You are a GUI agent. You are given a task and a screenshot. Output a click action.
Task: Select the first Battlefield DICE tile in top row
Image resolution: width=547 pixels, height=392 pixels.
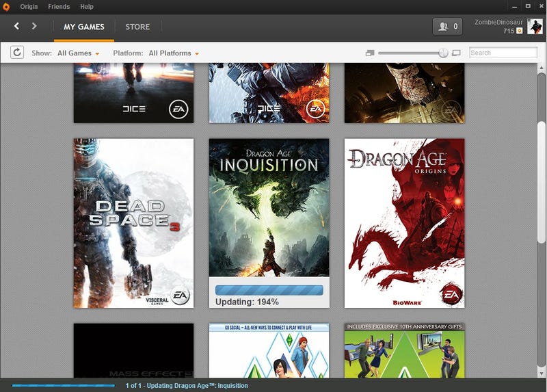point(133,93)
